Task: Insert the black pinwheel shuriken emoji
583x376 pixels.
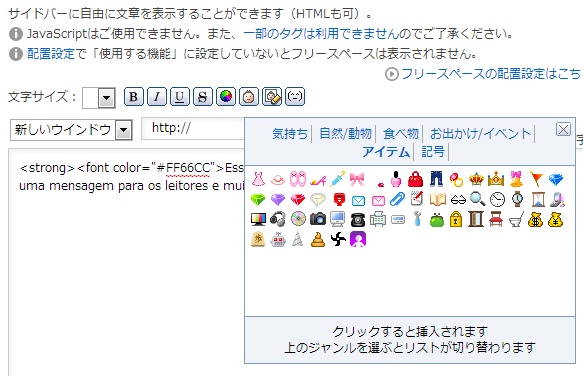Action: coord(338,240)
